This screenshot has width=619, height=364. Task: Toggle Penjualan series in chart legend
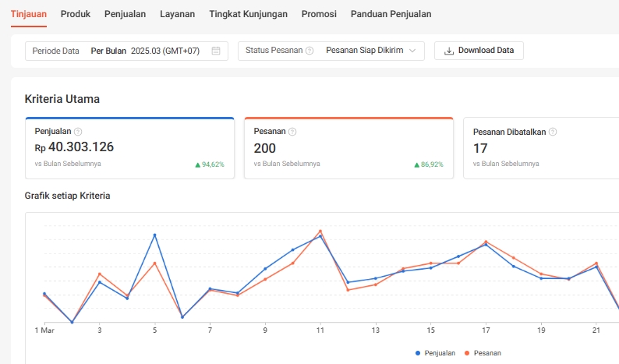[x=435, y=353]
